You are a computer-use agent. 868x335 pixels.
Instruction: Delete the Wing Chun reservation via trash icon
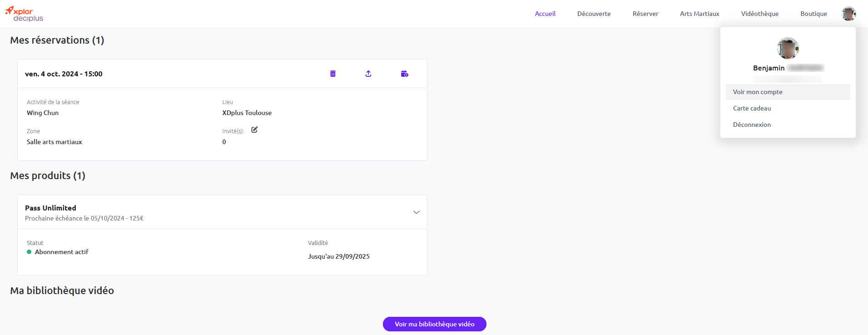332,74
